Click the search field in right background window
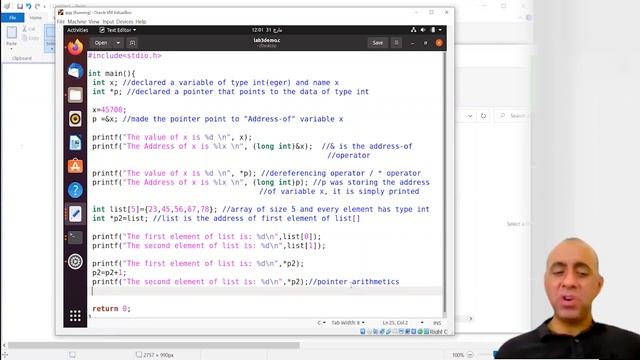The width and height of the screenshot is (640, 360). pyautogui.click(x=513, y=116)
